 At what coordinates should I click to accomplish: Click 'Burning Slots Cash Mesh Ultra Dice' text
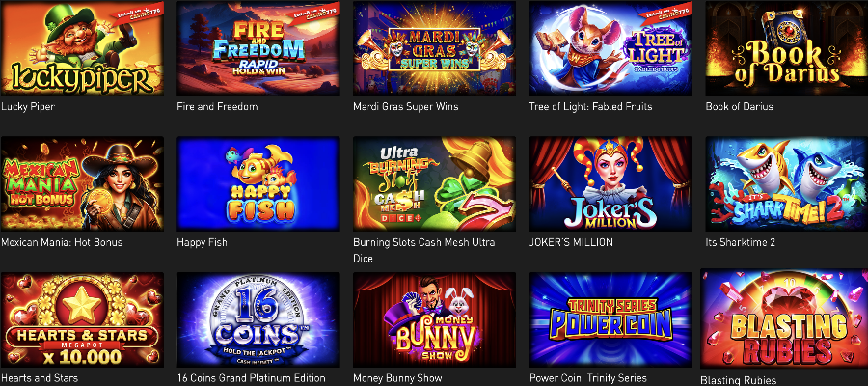point(423,250)
